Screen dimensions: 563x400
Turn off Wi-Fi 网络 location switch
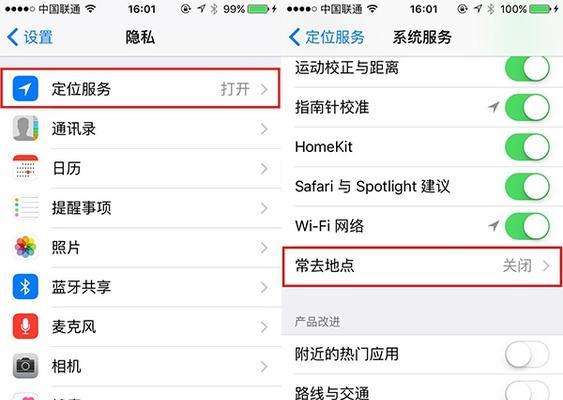point(527,226)
